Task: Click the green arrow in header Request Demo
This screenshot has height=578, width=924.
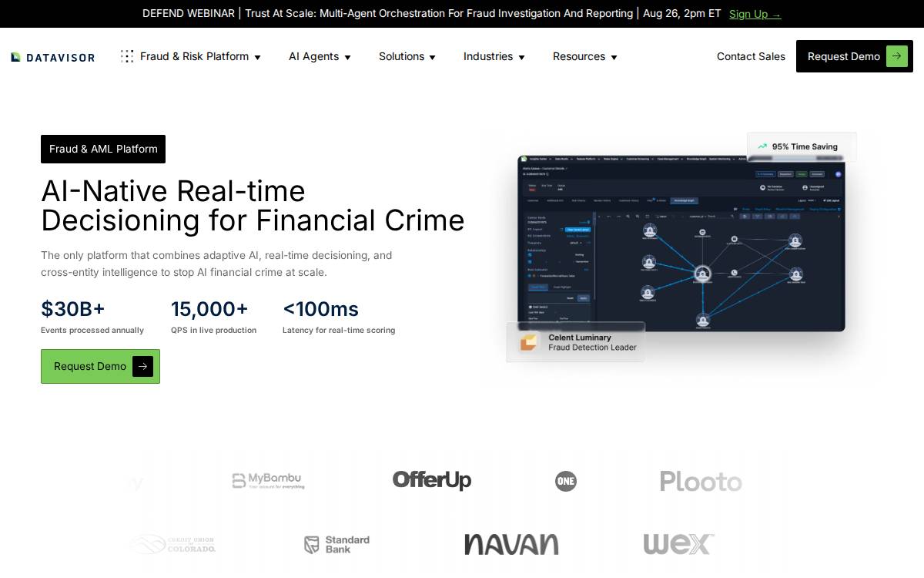Action: click(897, 56)
